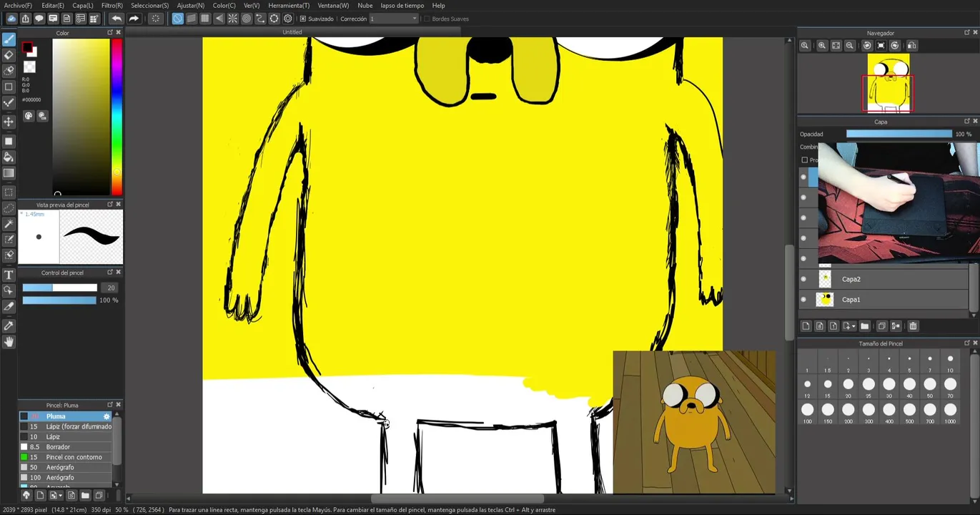Select the Eyedropper tool

tap(9, 326)
